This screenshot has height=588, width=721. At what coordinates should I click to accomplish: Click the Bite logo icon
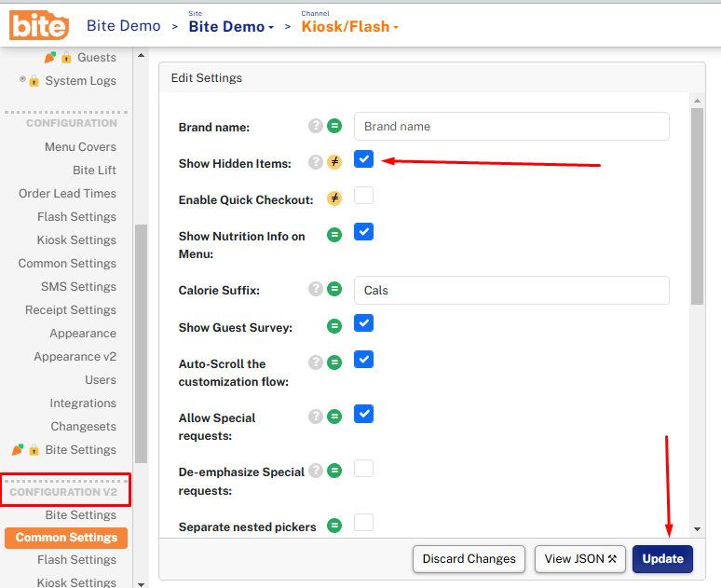(x=39, y=25)
